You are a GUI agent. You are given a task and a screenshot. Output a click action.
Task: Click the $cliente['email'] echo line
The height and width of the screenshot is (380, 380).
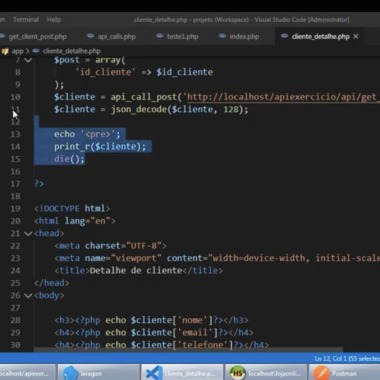(x=154, y=333)
